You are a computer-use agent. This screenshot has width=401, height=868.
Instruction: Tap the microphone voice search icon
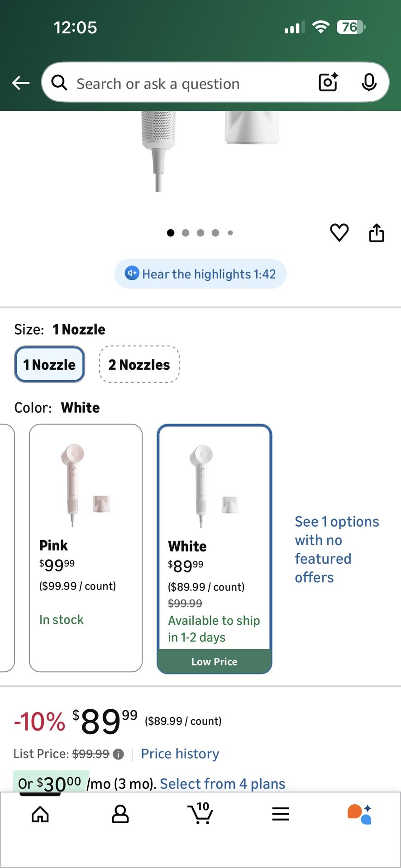(x=369, y=82)
